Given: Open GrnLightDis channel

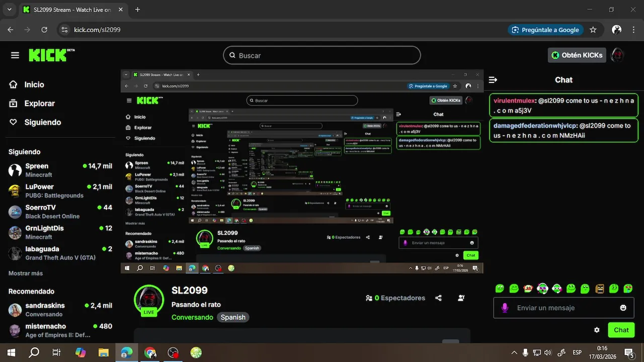Looking at the screenshot, I should (60, 232).
